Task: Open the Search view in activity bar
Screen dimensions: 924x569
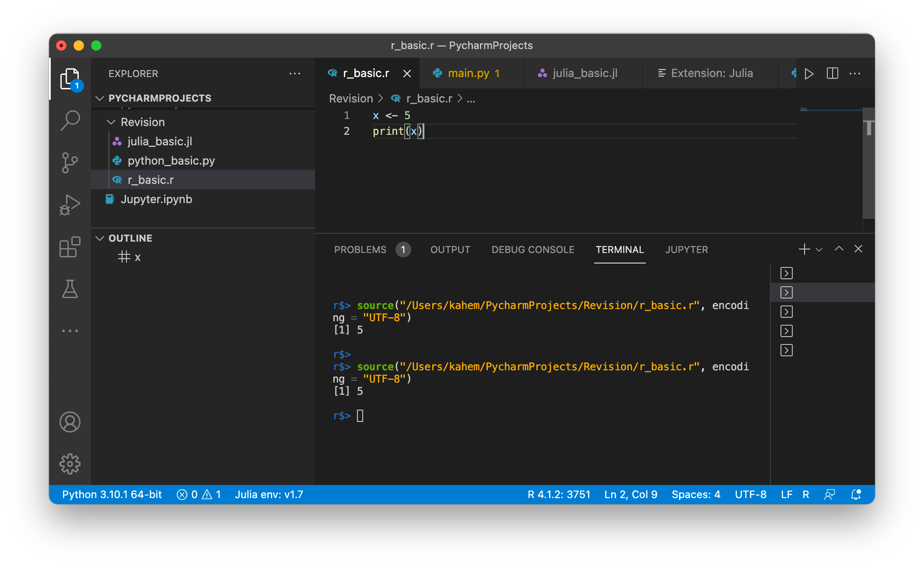Action: 70,120
